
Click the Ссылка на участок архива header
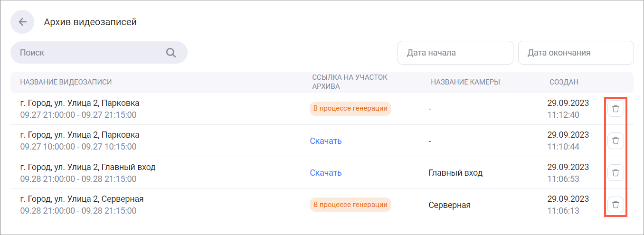click(350, 82)
